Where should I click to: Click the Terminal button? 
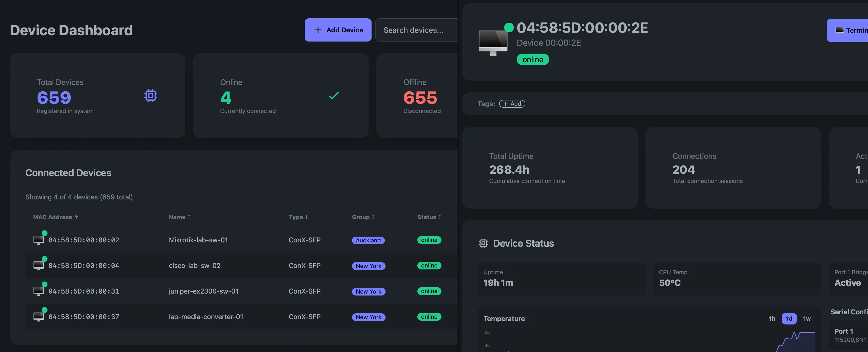point(847,30)
